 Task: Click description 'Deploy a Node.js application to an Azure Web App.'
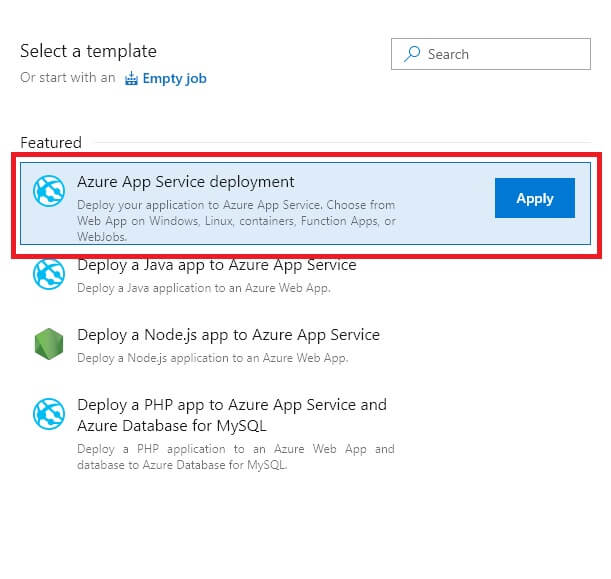[213, 358]
